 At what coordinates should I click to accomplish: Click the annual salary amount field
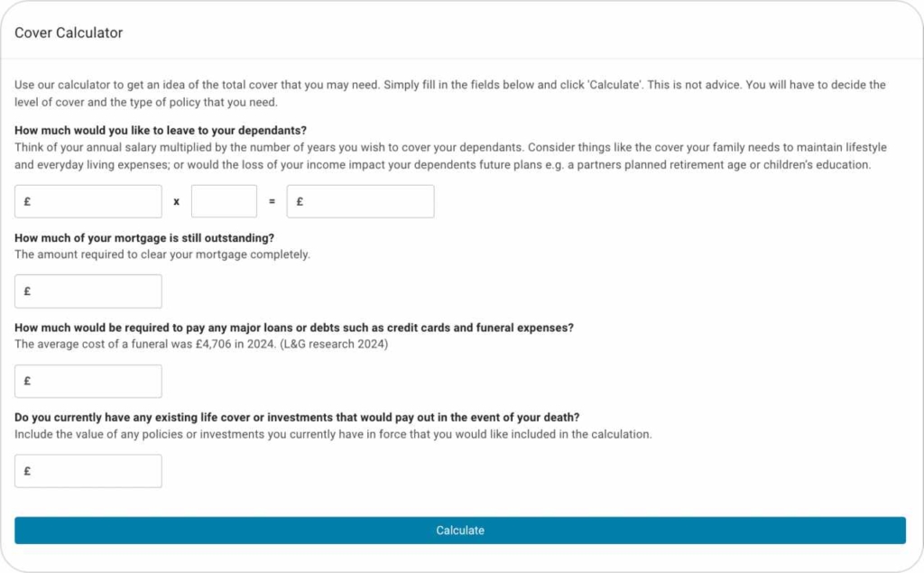coord(88,201)
